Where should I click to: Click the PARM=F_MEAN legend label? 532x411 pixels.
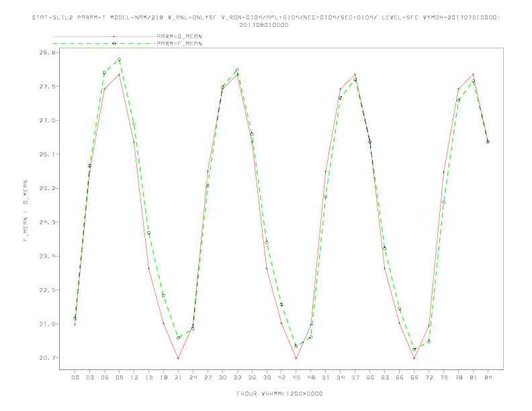(x=179, y=44)
